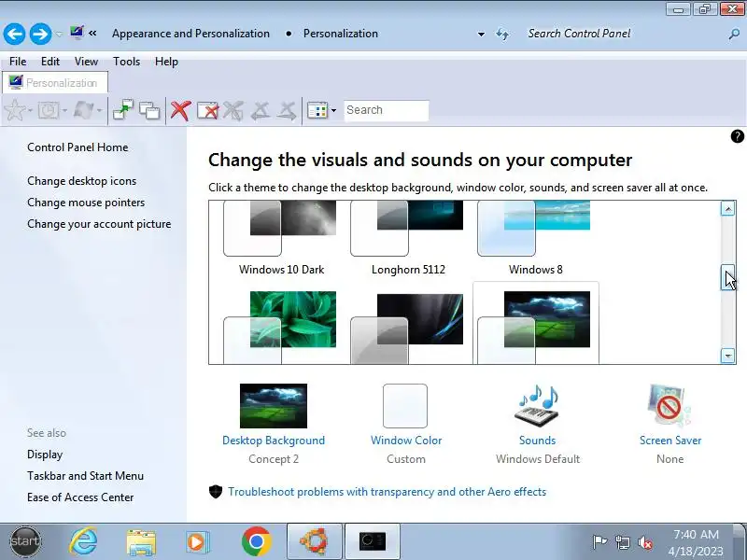Click the muted volume tray icon

click(x=644, y=542)
